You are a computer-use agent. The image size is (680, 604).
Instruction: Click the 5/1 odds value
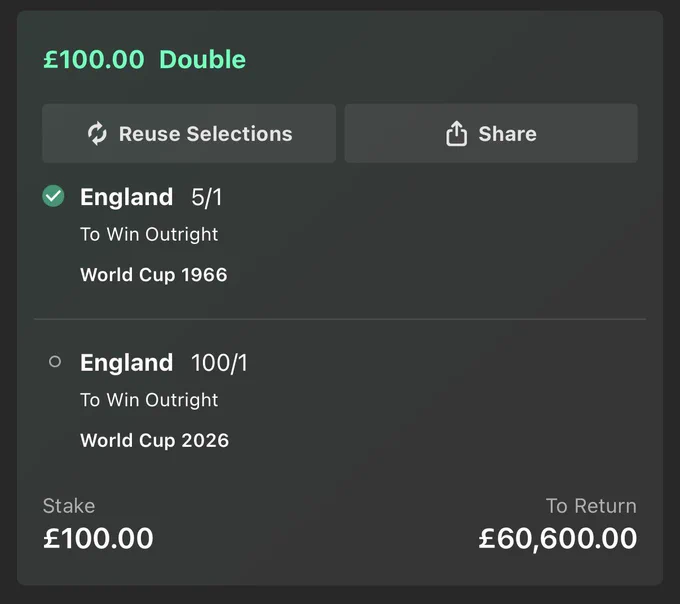coord(207,198)
